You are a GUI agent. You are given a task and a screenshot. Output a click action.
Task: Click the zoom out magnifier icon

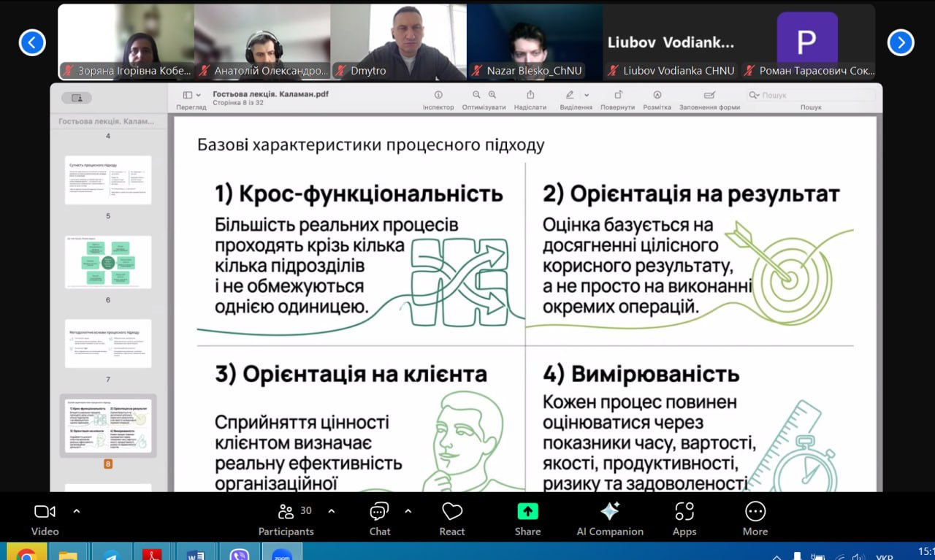476,95
